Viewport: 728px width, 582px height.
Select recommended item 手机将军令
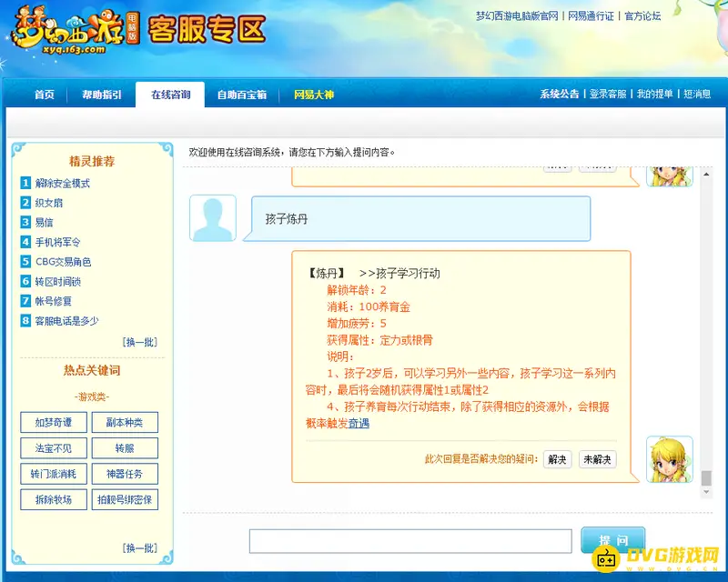pyautogui.click(x=58, y=242)
